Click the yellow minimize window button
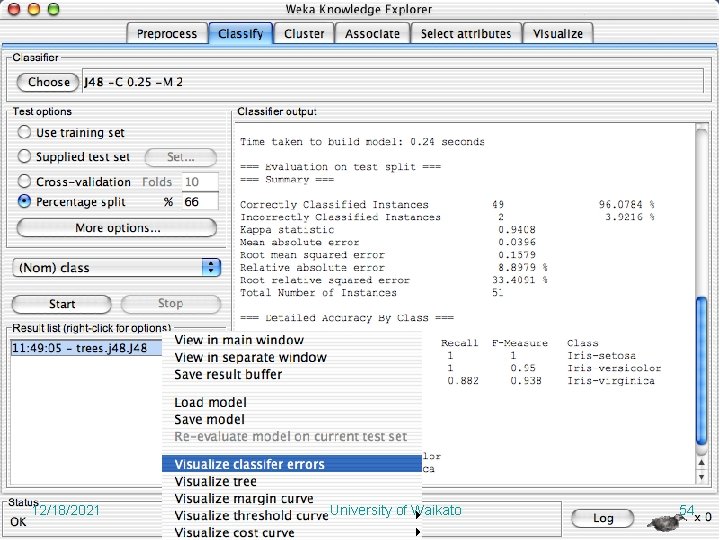 (x=34, y=9)
